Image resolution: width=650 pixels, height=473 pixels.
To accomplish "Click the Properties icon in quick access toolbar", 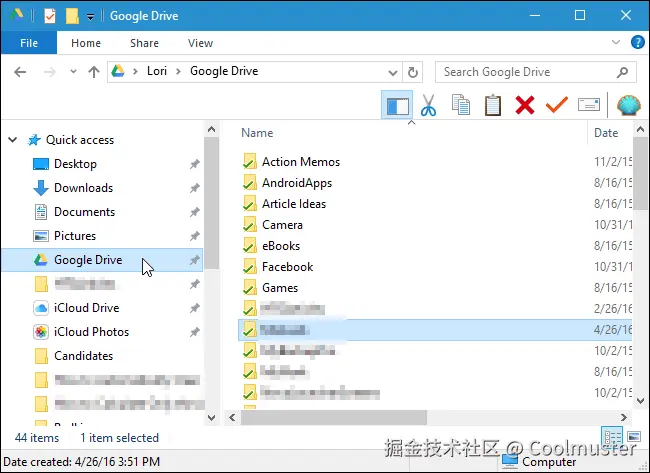I will pos(50,16).
